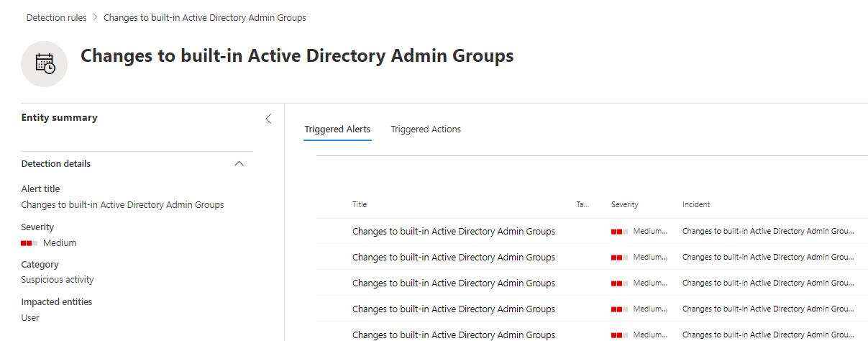Collapse the Detection details section
This screenshot has width=868, height=341.
(x=239, y=164)
